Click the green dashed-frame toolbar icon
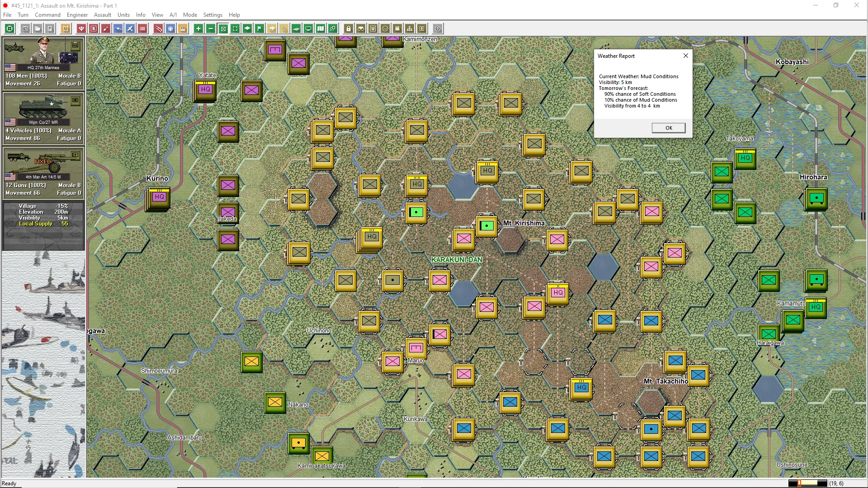Viewport: 868px width, 488px height. (235, 29)
